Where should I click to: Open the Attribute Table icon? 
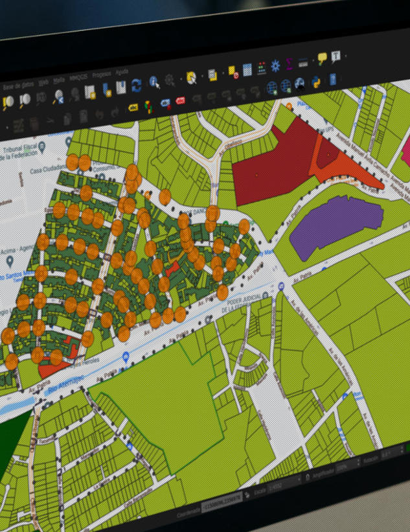coord(247,70)
